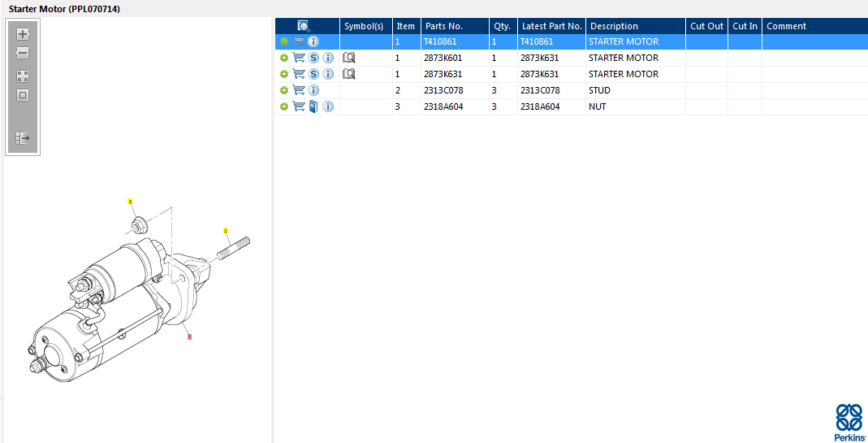Click T410861 in the Latest Part No. column
Viewport: 868px width, 443px height.
[537, 41]
